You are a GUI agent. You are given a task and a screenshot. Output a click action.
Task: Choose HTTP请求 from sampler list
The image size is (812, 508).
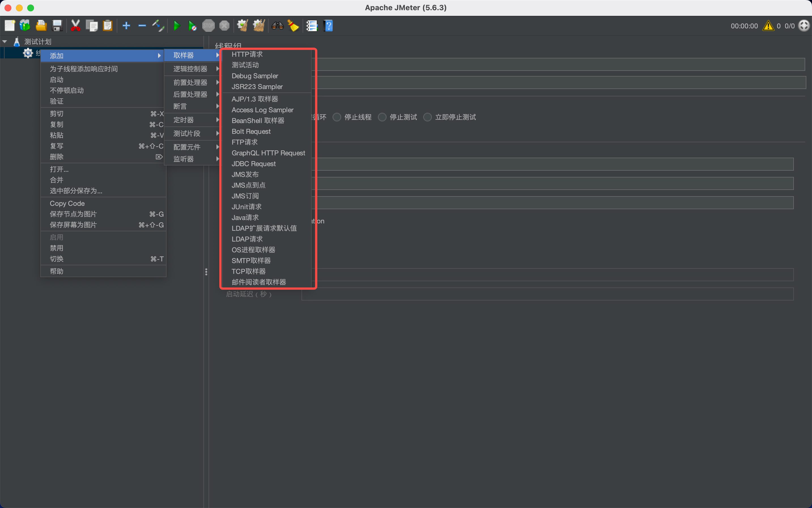(267, 54)
